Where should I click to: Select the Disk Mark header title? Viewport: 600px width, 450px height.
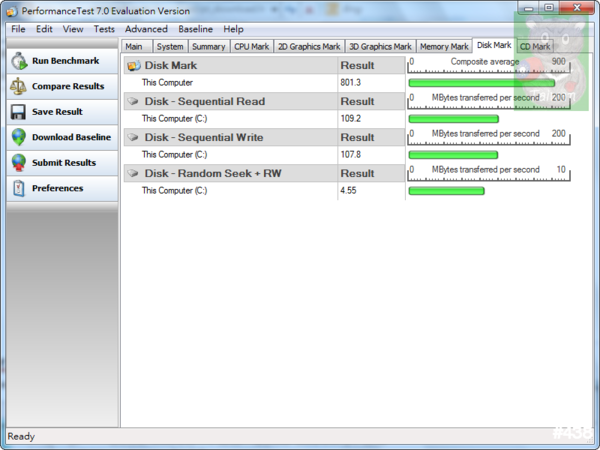[171, 65]
